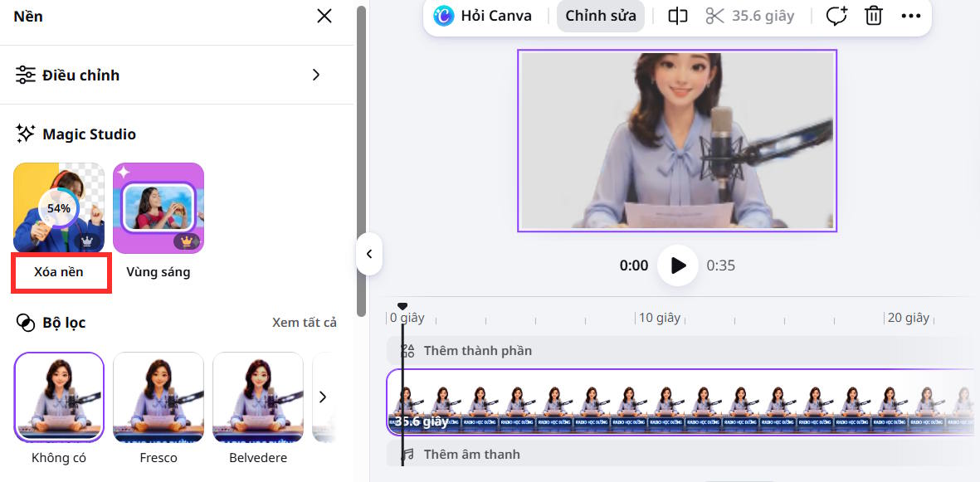
Task: Click the split page icon
Action: point(678,16)
